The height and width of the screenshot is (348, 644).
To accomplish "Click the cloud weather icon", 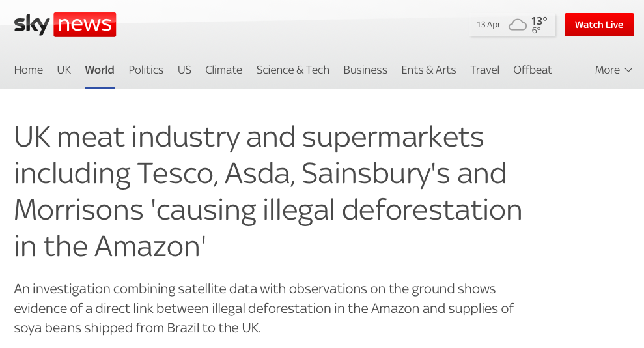I will (517, 25).
